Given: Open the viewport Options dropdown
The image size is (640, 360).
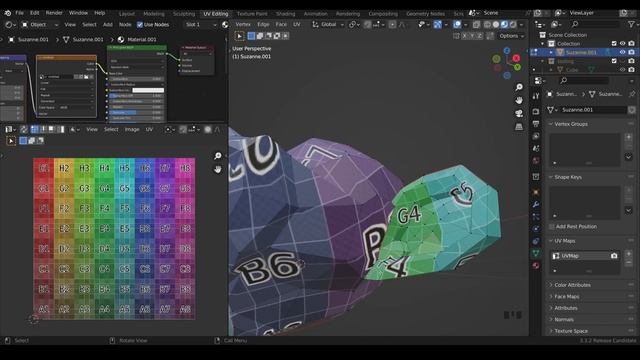Looking at the screenshot, I should [x=511, y=36].
